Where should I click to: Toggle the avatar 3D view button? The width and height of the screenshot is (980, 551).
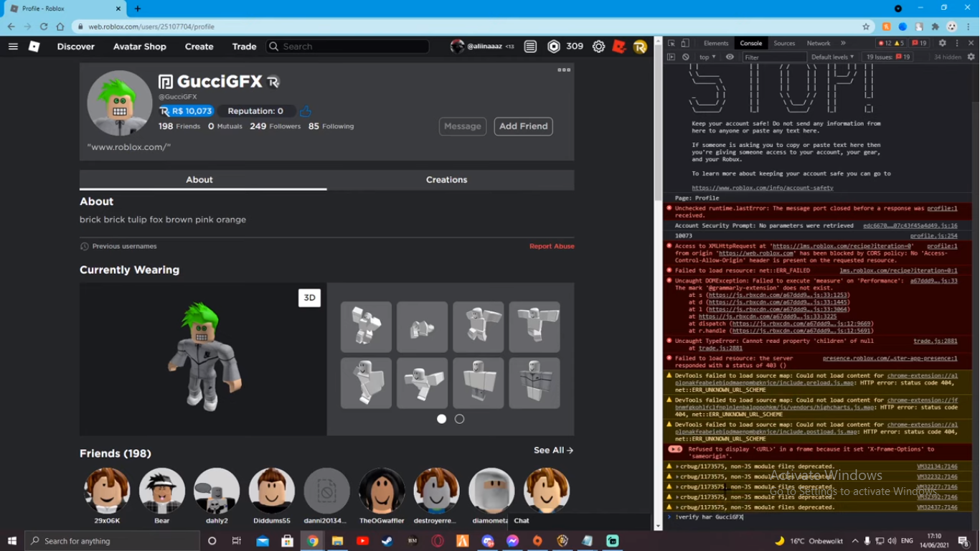coord(309,298)
